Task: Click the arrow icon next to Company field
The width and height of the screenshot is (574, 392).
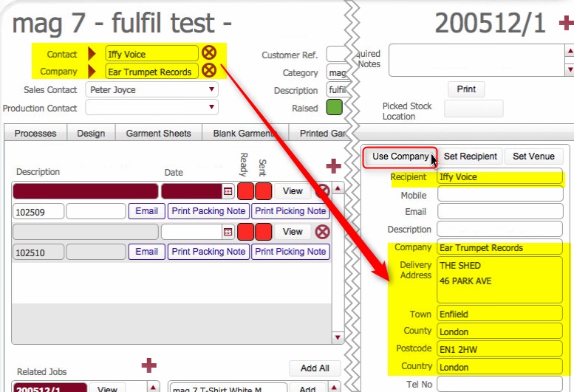Action: tap(92, 72)
